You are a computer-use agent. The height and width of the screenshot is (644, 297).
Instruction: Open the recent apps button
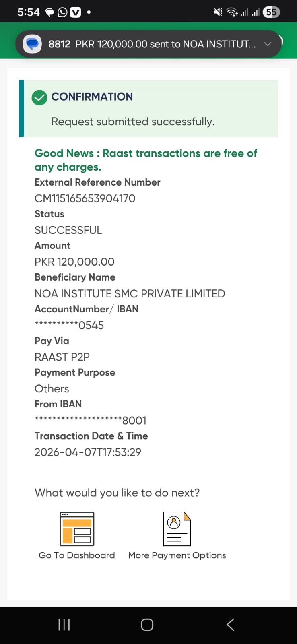click(64, 625)
